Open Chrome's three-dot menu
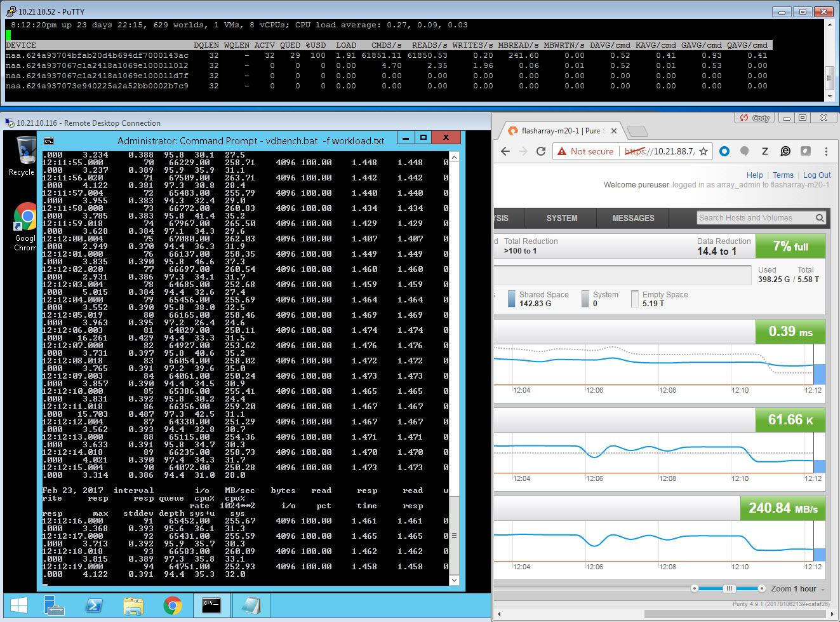Screen dimensions: 840x622 [x=826, y=151]
